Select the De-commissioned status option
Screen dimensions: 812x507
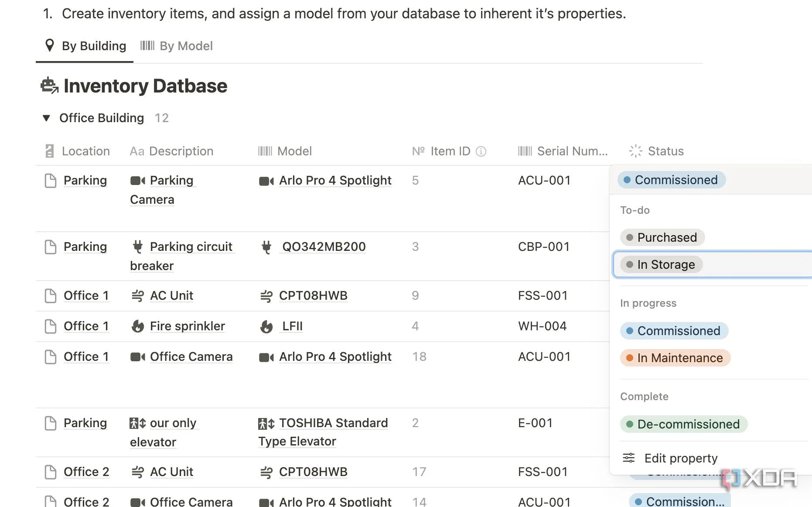coord(684,424)
